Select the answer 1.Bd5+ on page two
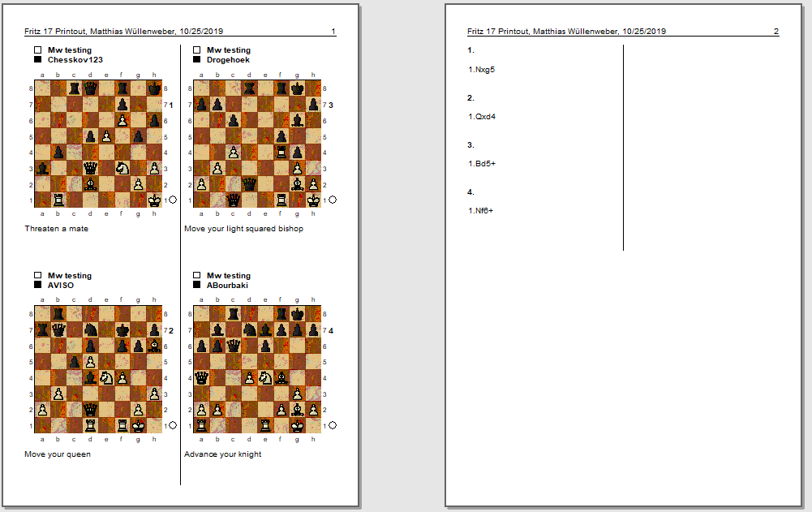This screenshot has height=512, width=812. pyautogui.click(x=481, y=164)
